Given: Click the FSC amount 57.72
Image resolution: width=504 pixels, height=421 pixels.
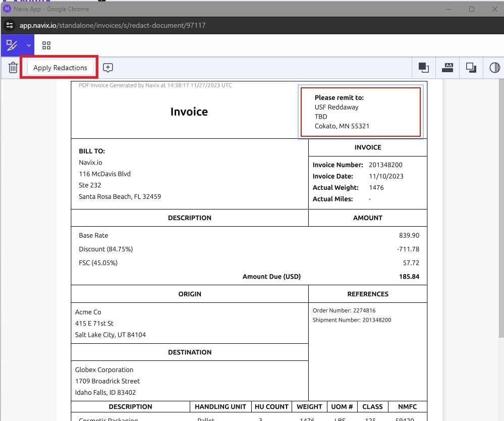Looking at the screenshot, I should (x=411, y=263).
